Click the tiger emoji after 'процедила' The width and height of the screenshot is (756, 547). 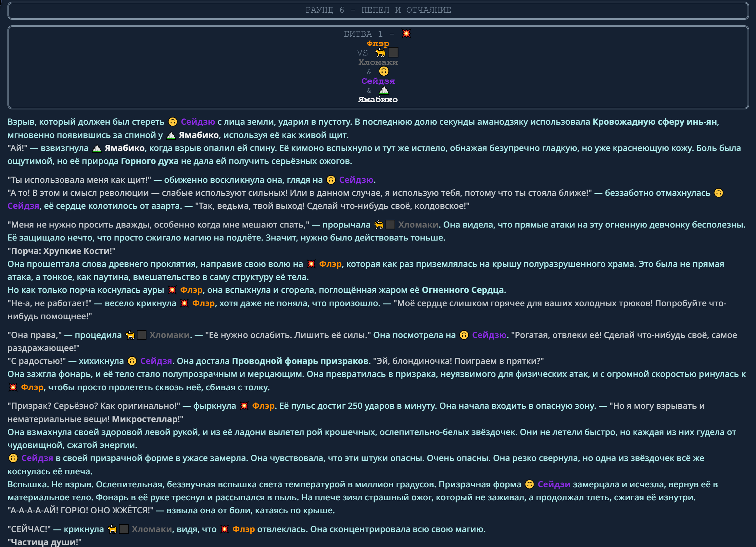click(130, 335)
